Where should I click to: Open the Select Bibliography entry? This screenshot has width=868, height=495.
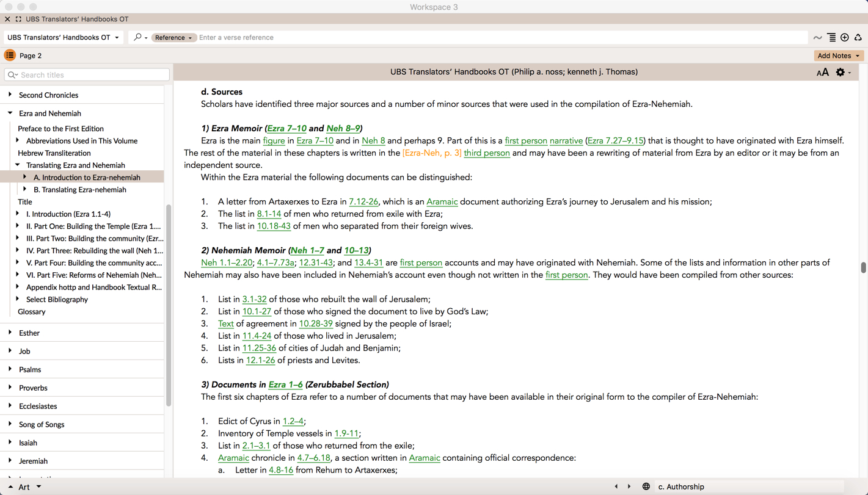[x=57, y=300]
